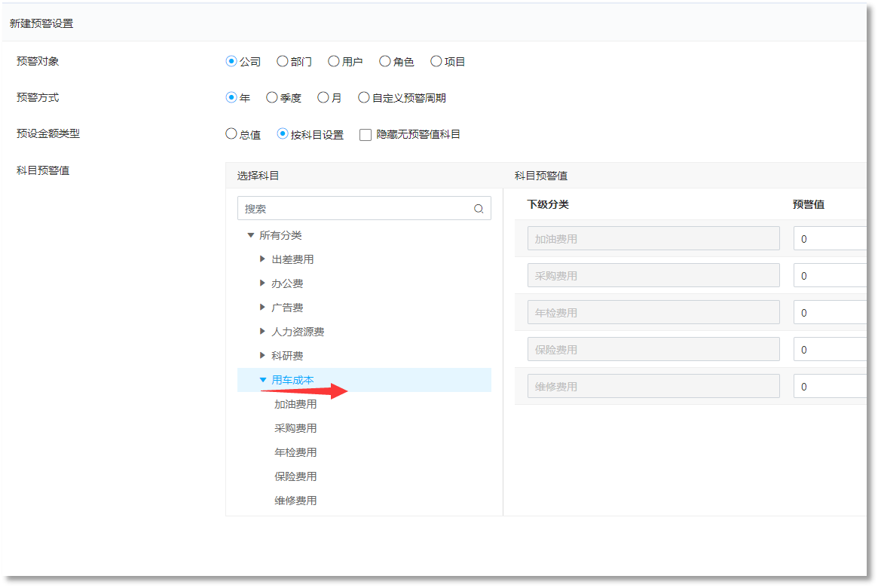Click the subject search input box
Screen dimensions: 878x588
point(354,209)
